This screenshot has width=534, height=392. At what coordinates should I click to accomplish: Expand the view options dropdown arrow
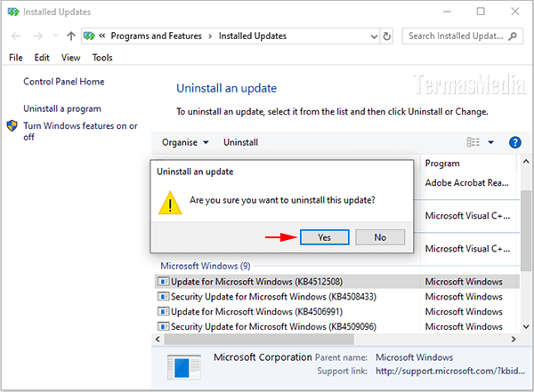pyautogui.click(x=490, y=142)
